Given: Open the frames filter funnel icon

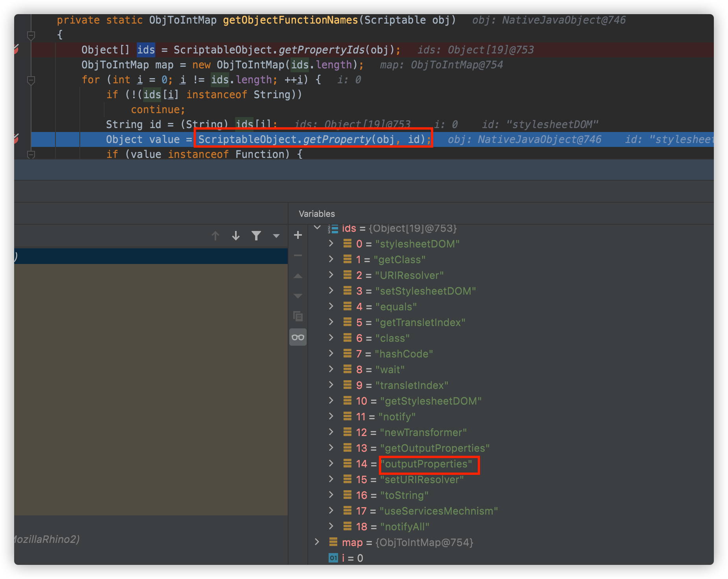Looking at the screenshot, I should click(x=256, y=236).
